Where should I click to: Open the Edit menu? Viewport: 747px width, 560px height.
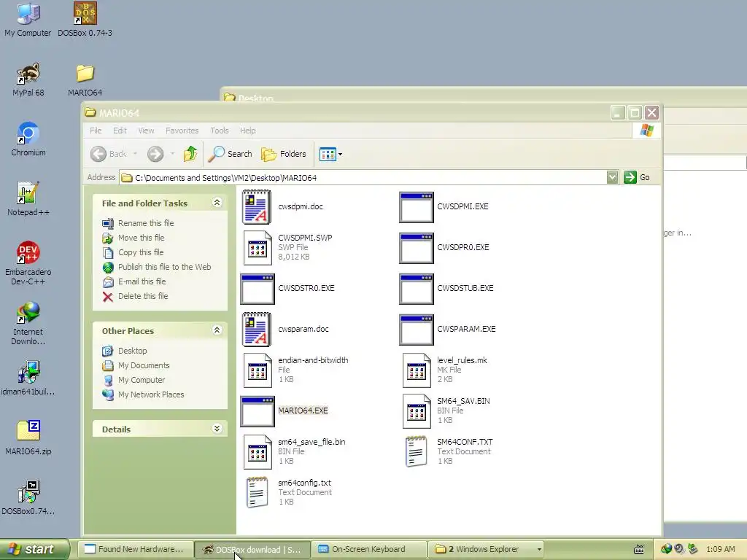point(120,131)
